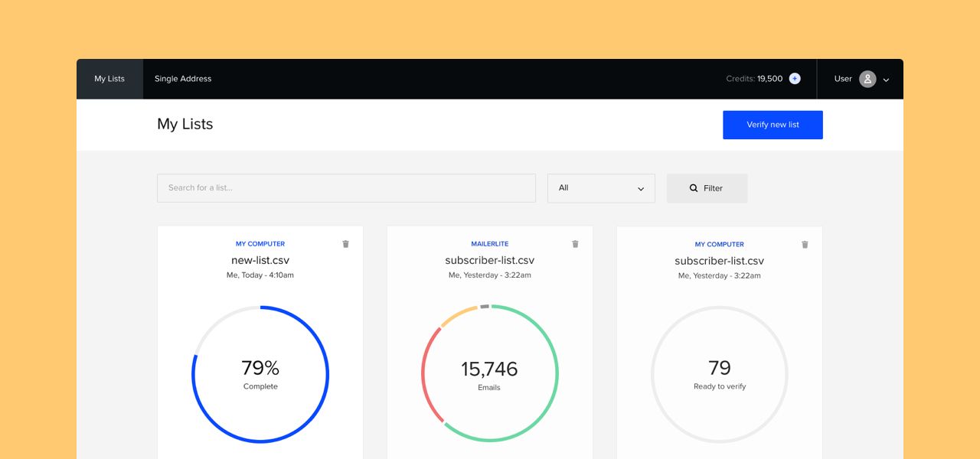Click MY COMPUTER label on new-list.csv card
Screen dimensions: 980x459
coord(260,244)
